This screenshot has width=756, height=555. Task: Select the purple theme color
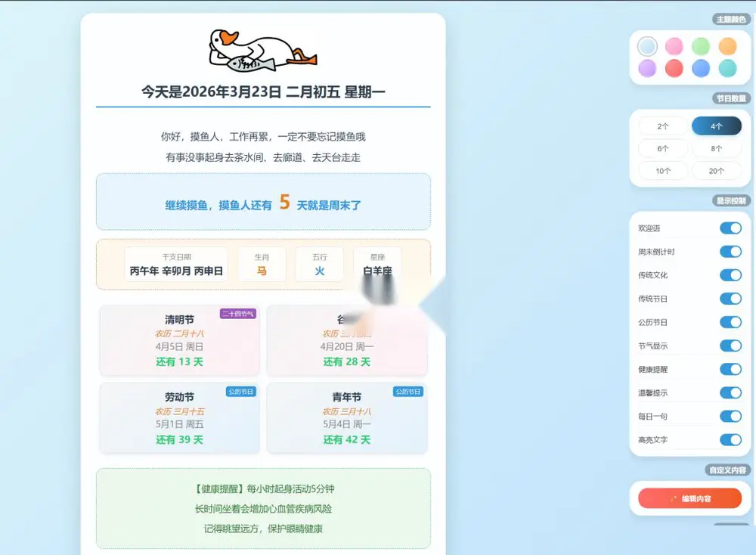click(x=647, y=68)
